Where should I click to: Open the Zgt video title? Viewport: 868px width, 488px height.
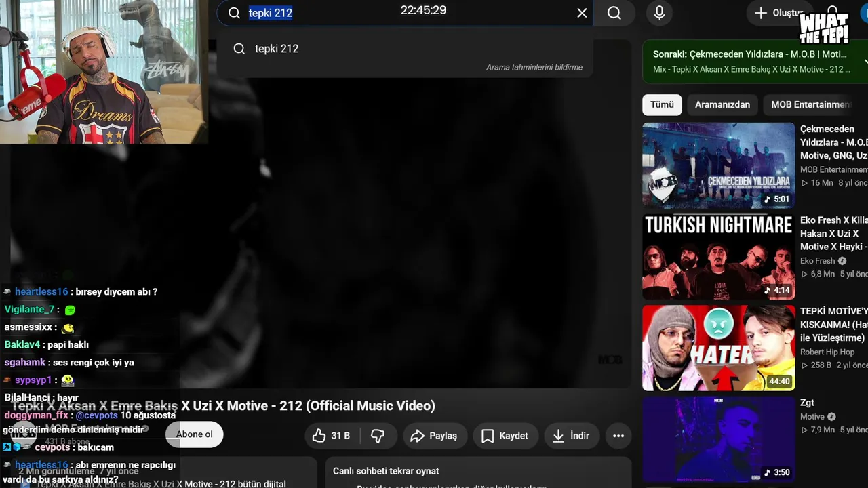click(807, 403)
